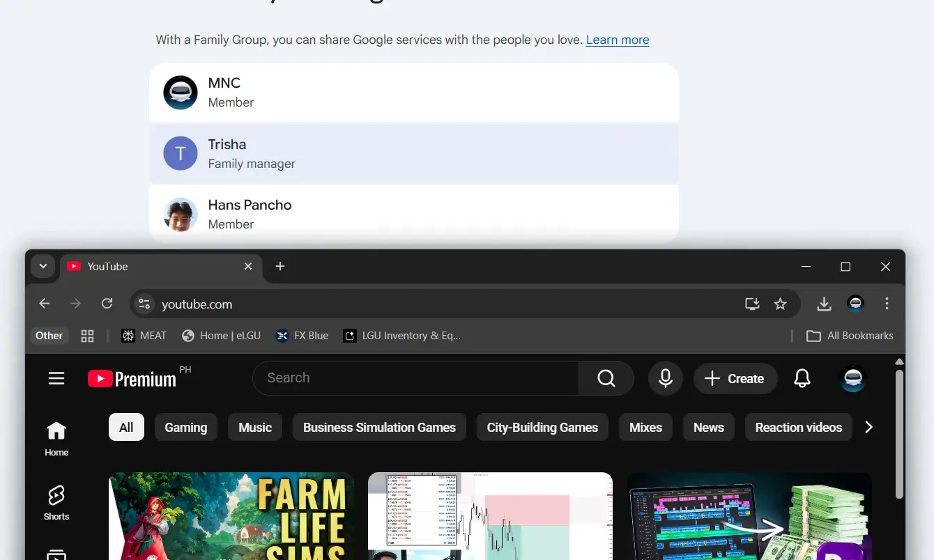Click the search magnifier button
Image resolution: width=934 pixels, height=560 pixels.
[x=606, y=378]
